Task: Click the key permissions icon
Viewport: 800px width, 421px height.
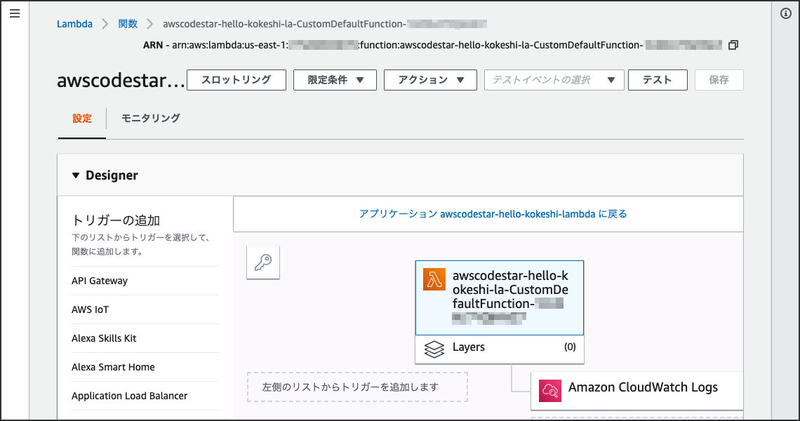Action: click(x=263, y=262)
